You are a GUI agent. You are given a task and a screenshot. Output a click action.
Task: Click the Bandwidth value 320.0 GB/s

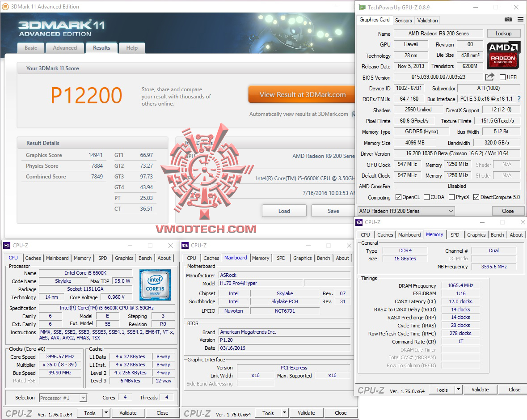click(x=497, y=143)
